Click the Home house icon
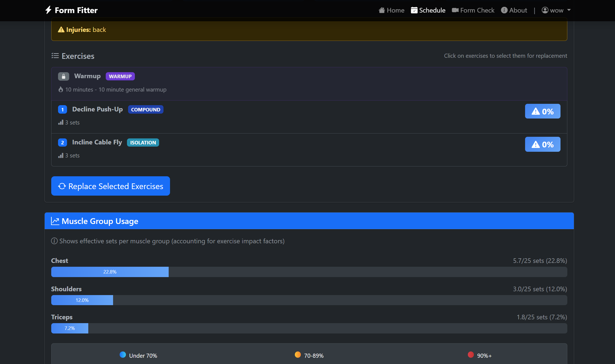The image size is (615, 364). tap(381, 10)
